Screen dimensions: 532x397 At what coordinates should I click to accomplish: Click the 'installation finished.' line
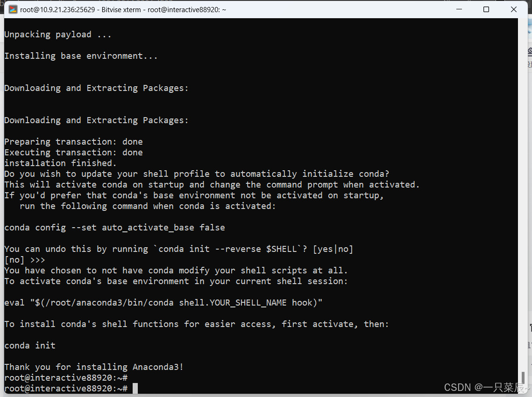click(60, 163)
